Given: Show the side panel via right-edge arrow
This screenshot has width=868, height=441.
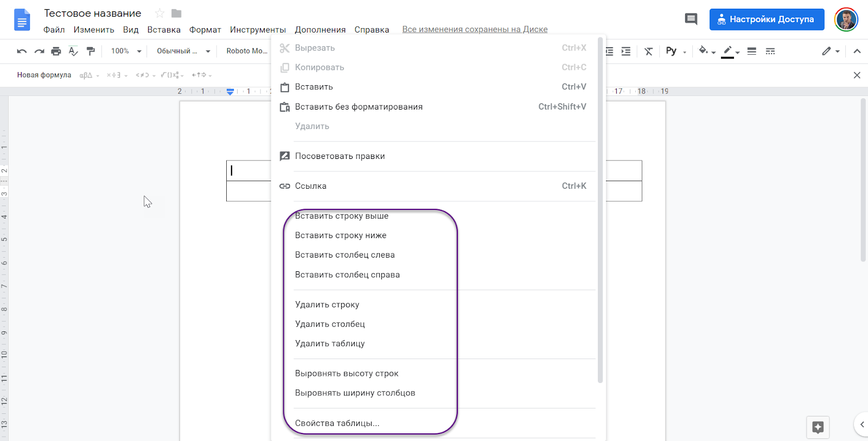Looking at the screenshot, I should tap(861, 424).
